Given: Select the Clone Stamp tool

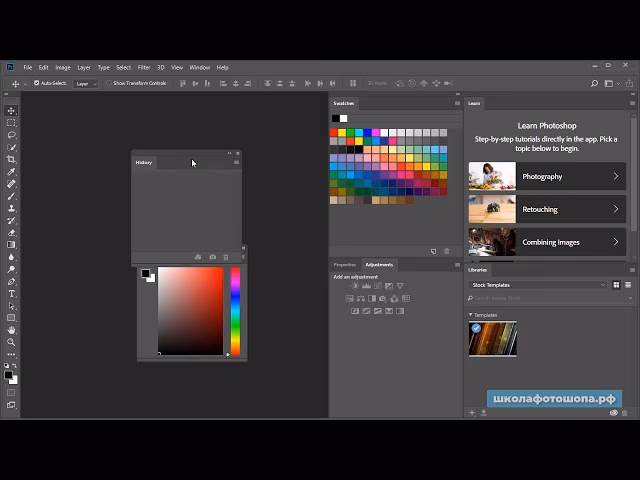Looking at the screenshot, I should pyautogui.click(x=11, y=209).
